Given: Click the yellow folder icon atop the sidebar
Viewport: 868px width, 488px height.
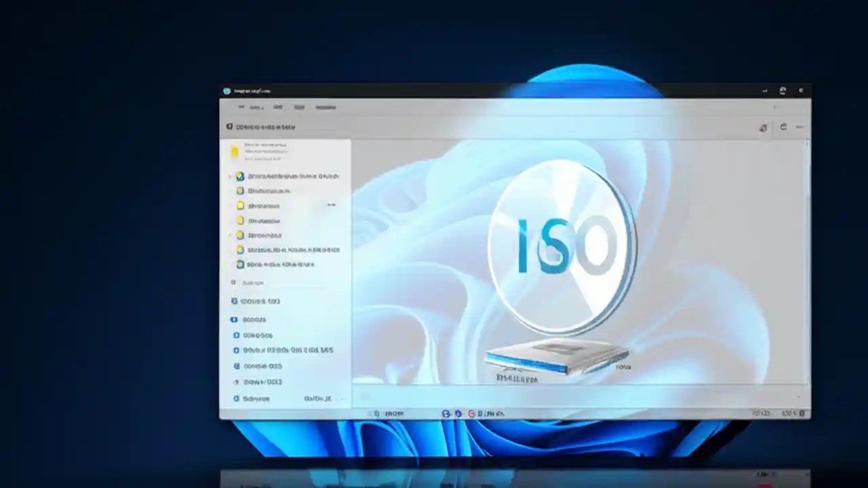Looking at the screenshot, I should [x=235, y=152].
